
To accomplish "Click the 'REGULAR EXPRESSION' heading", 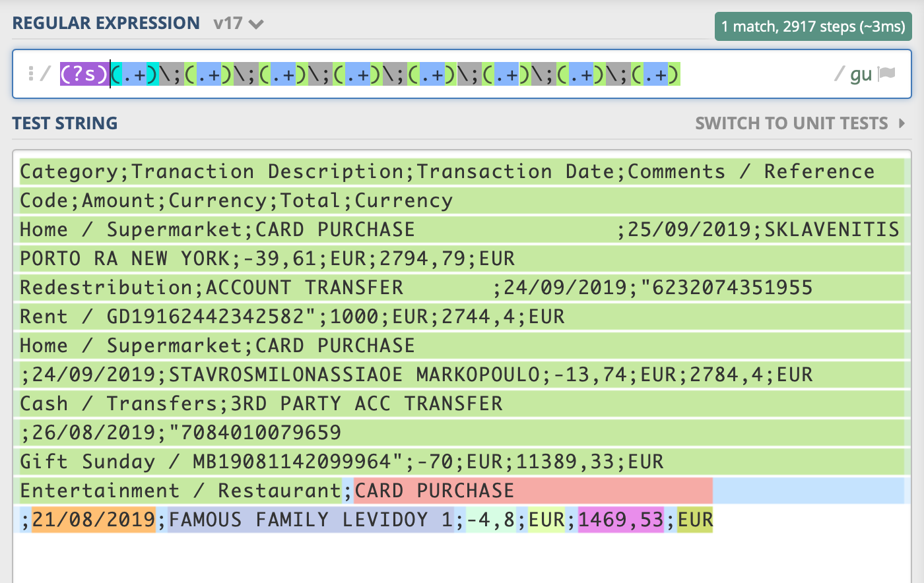I will [x=106, y=23].
